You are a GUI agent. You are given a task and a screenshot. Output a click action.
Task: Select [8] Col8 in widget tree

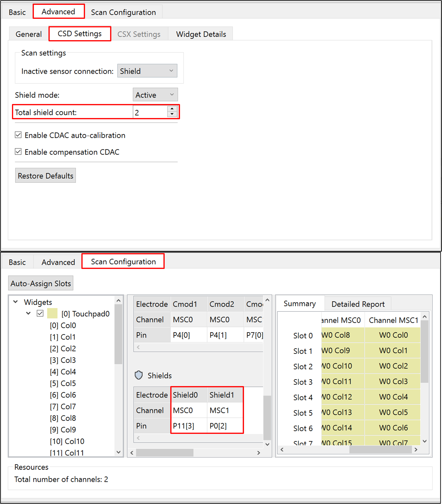(x=63, y=418)
